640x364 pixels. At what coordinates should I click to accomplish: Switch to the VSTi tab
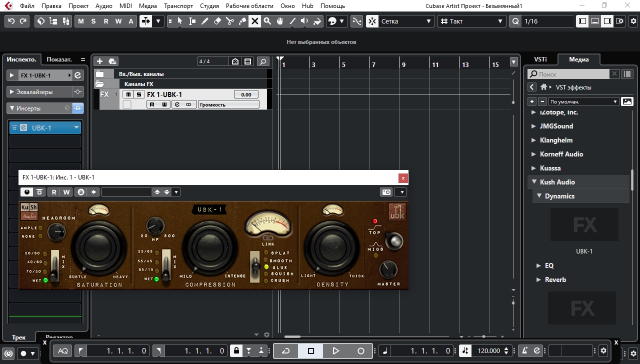click(540, 59)
